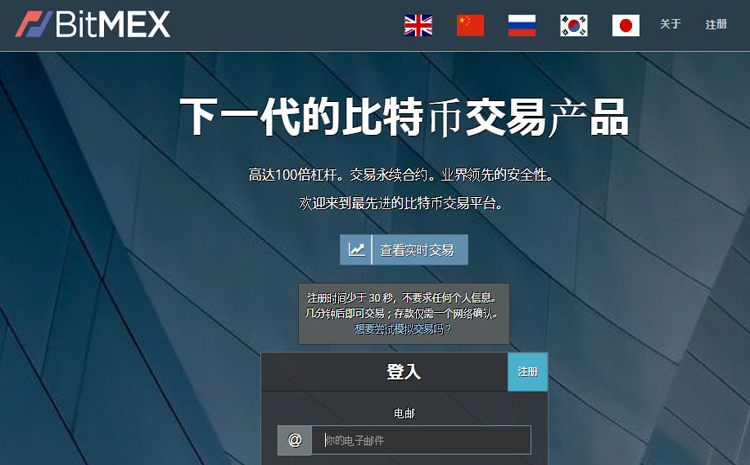The width and height of the screenshot is (750, 465).
Task: Click the note line starting 注册时间少于 30 秒
Action: pyautogui.click(x=402, y=298)
